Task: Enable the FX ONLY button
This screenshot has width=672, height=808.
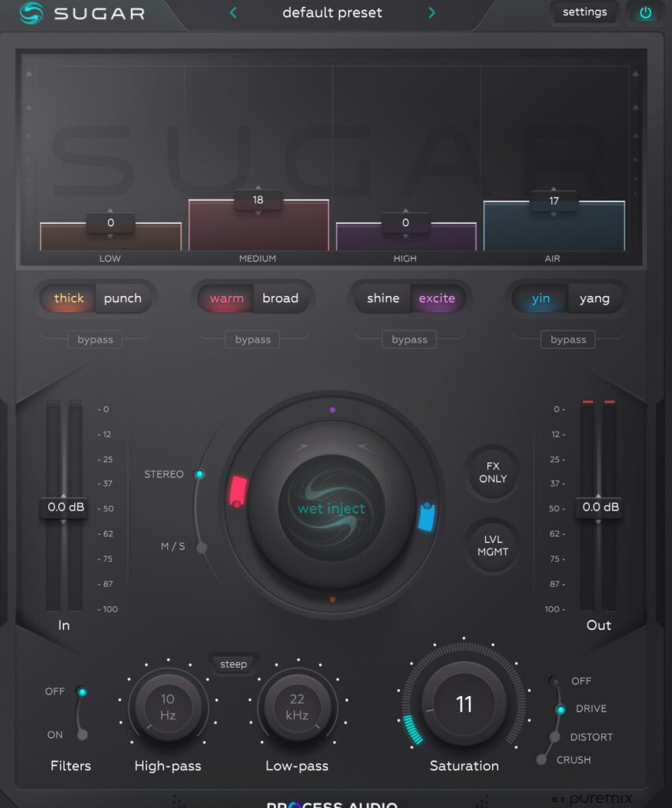Action: pyautogui.click(x=492, y=473)
